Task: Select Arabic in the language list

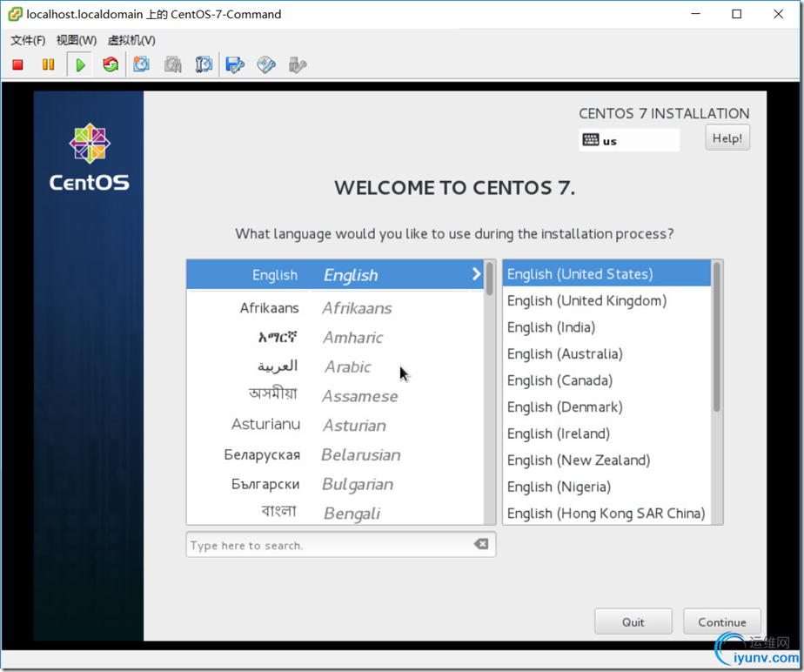Action: point(335,366)
